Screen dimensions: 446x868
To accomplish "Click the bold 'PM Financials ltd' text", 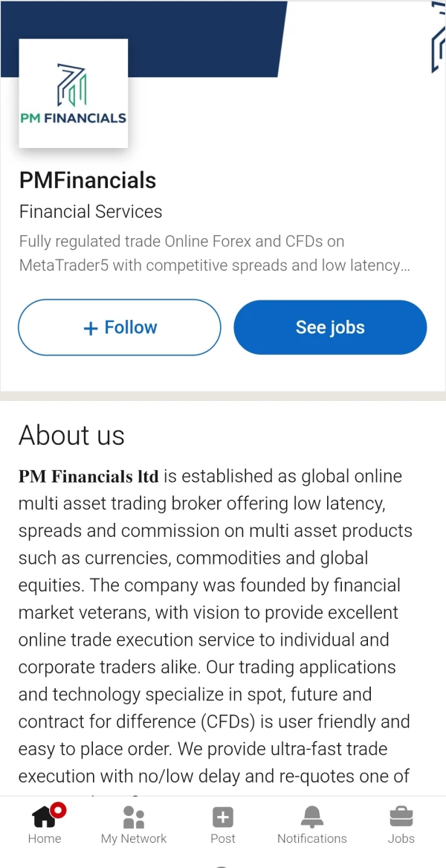I will click(x=88, y=477).
